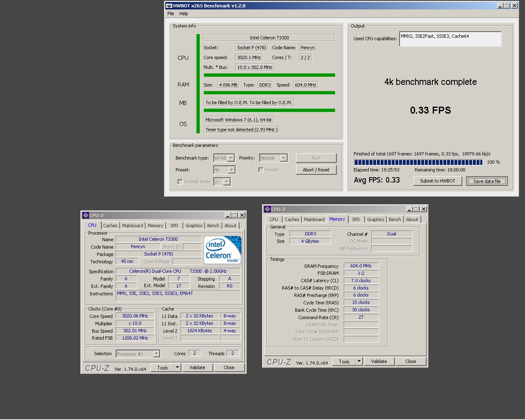The image size is (525, 420).
Task: Click the Specification Celeron Dual-Core field
Action: (178, 271)
